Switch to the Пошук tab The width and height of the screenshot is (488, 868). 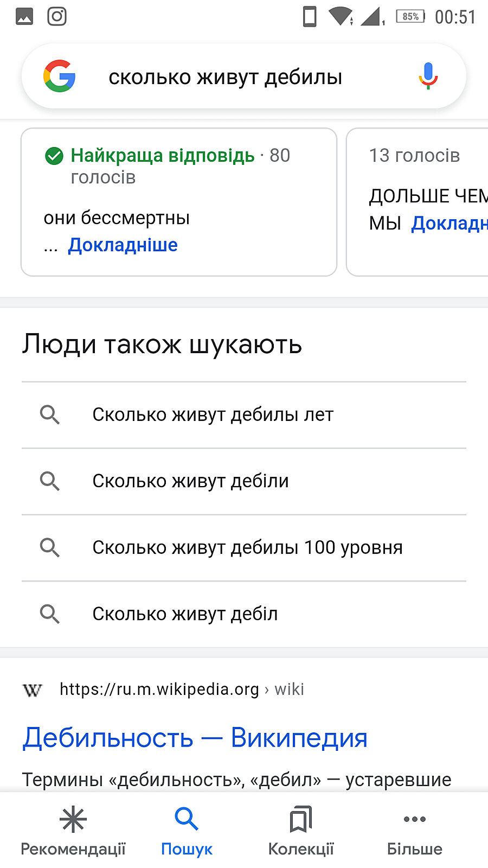click(x=187, y=831)
